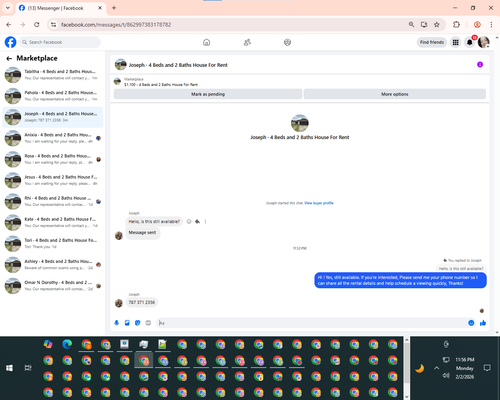Click the More options button

pyautogui.click(x=395, y=94)
